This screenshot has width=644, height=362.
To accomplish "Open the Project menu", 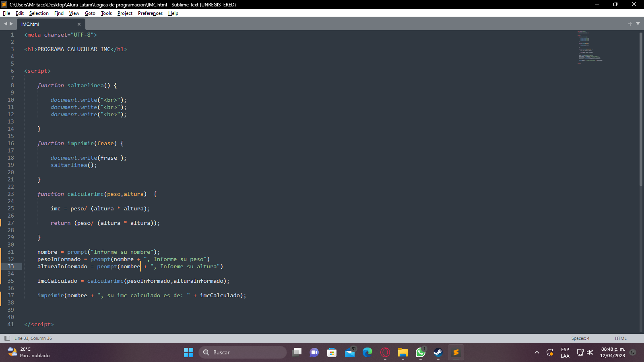I will [x=125, y=13].
